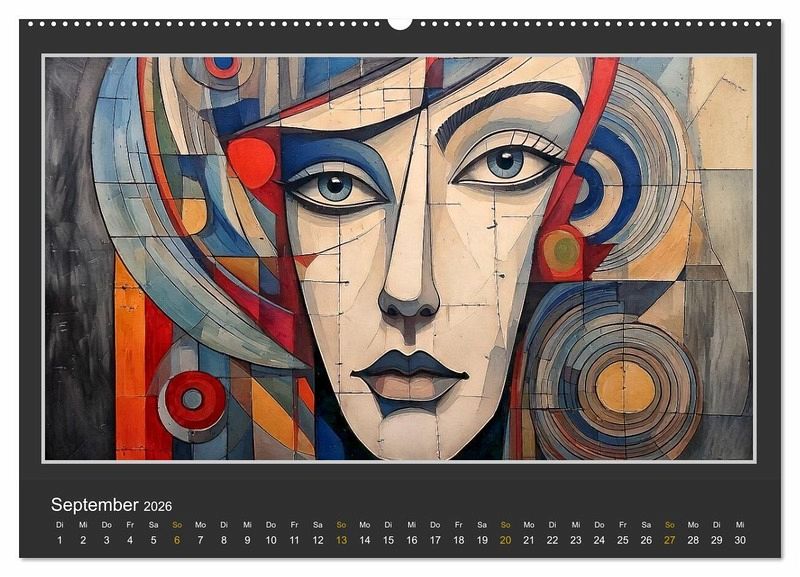The image size is (800, 577).
Task: Click the year 2026 label
Action: (158, 507)
